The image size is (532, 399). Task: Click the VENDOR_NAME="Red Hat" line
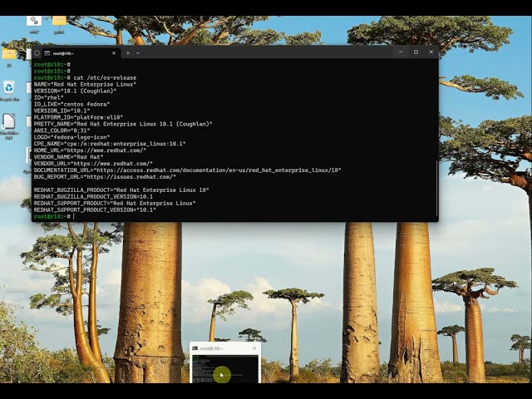pyautogui.click(x=68, y=157)
